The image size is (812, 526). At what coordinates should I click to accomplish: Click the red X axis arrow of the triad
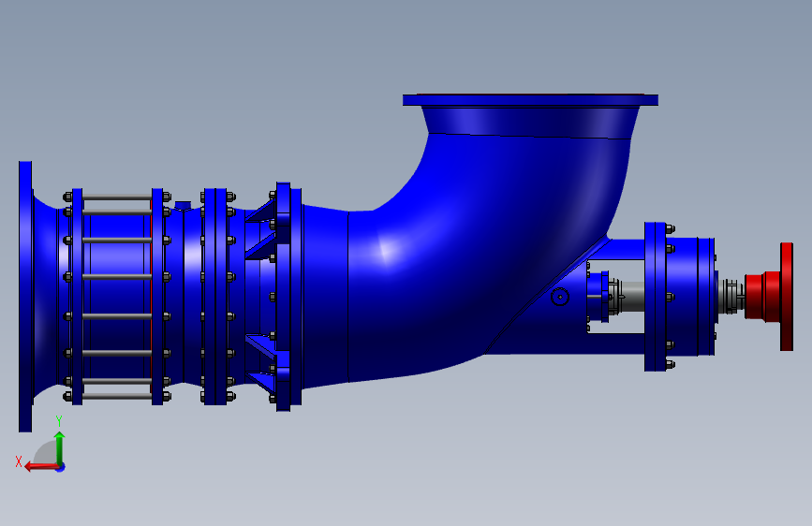point(40,467)
